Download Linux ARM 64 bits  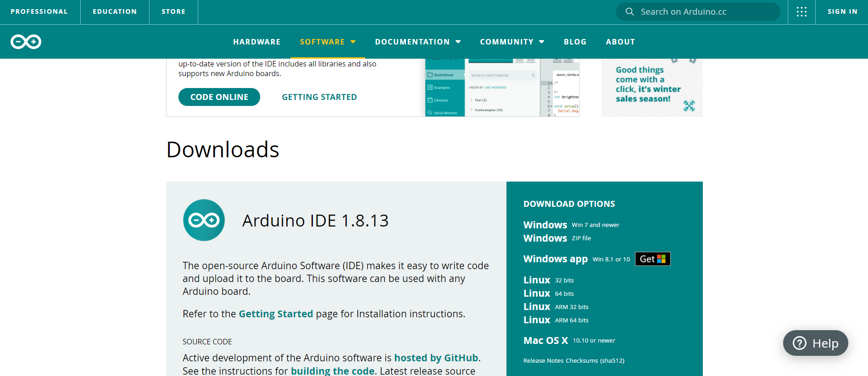point(556,320)
